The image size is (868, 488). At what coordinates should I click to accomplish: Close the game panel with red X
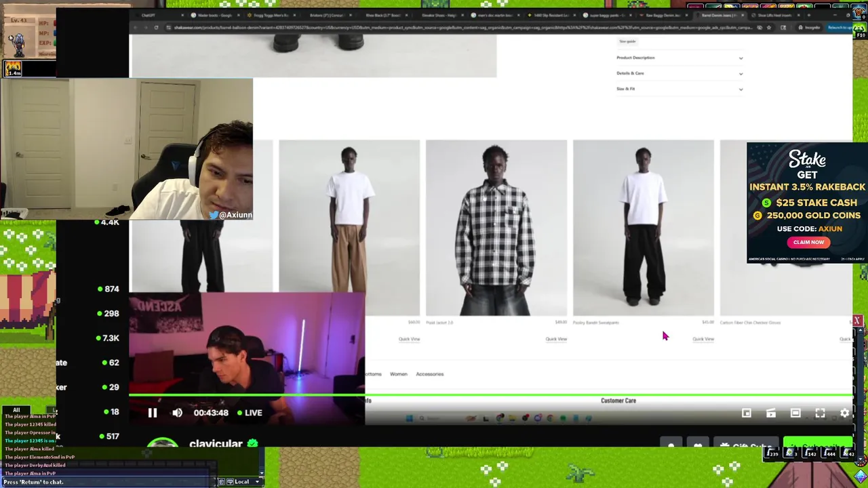858,321
